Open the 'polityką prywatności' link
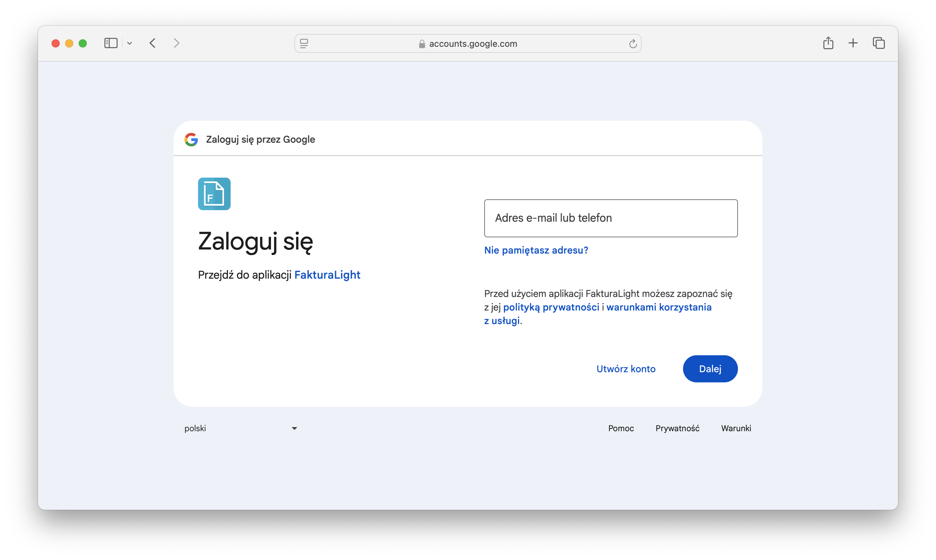The height and width of the screenshot is (560, 936). coord(551,307)
